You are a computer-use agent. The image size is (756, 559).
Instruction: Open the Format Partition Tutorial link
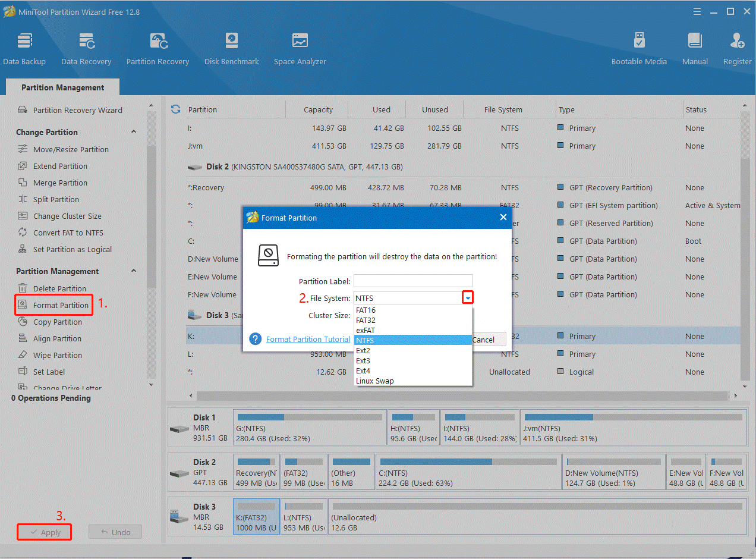pyautogui.click(x=308, y=339)
